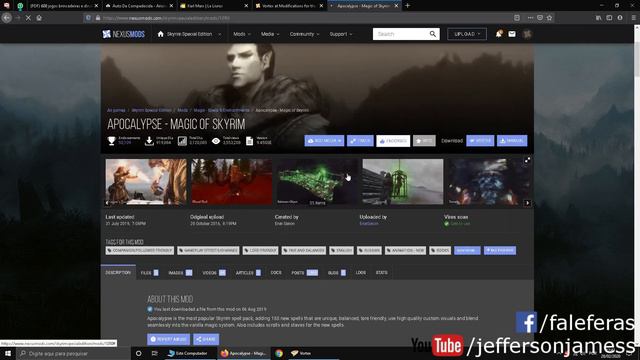Open the Support navigation menu
The image size is (640, 360).
pos(340,34)
